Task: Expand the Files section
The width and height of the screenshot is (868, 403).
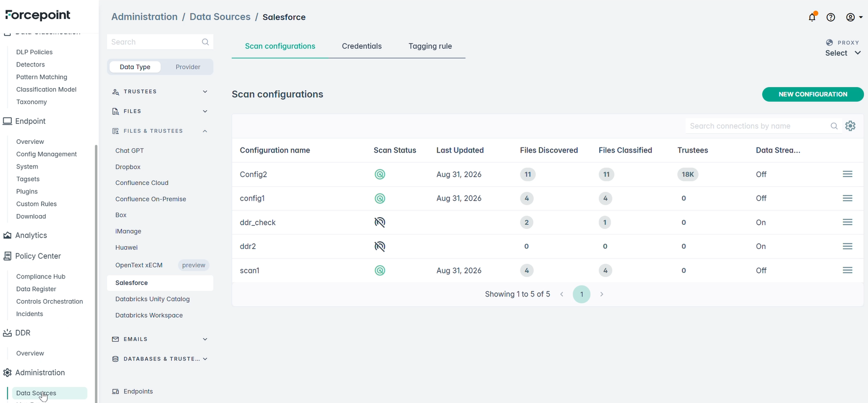Action: click(x=160, y=111)
